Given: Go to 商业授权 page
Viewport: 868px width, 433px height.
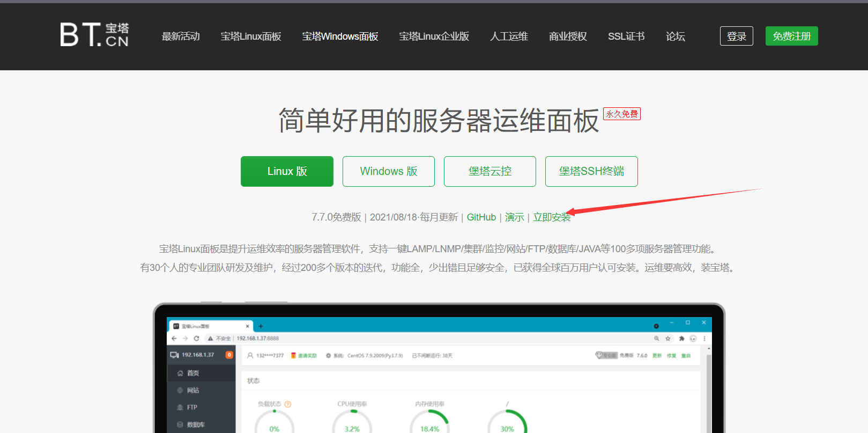Looking at the screenshot, I should click(x=568, y=36).
